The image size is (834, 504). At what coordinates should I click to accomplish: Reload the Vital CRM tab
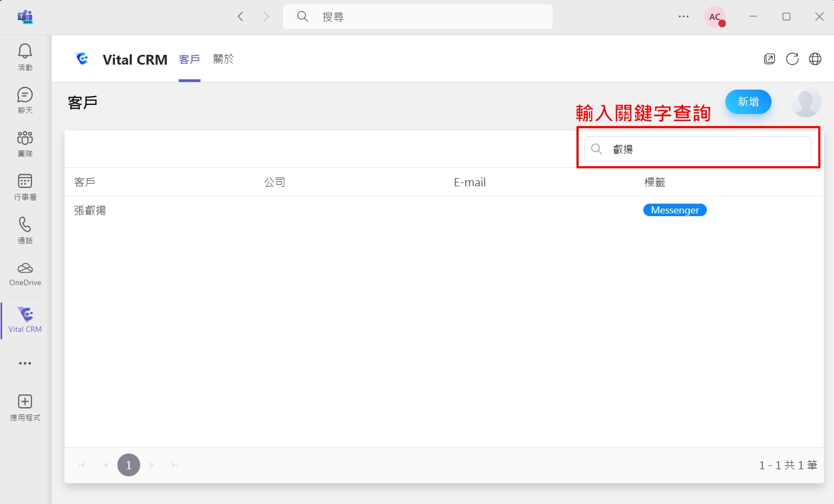[x=792, y=59]
